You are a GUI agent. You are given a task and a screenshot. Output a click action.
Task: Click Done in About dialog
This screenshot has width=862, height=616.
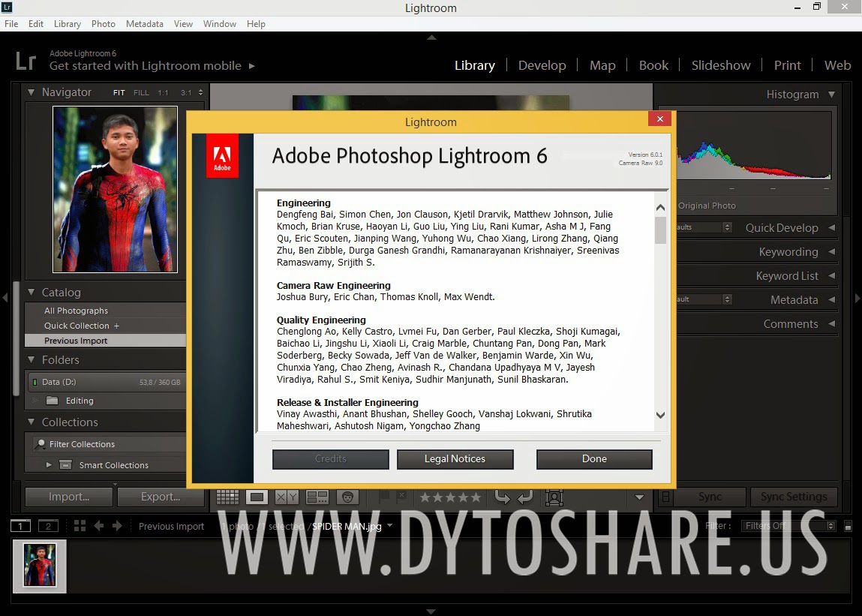[594, 459]
